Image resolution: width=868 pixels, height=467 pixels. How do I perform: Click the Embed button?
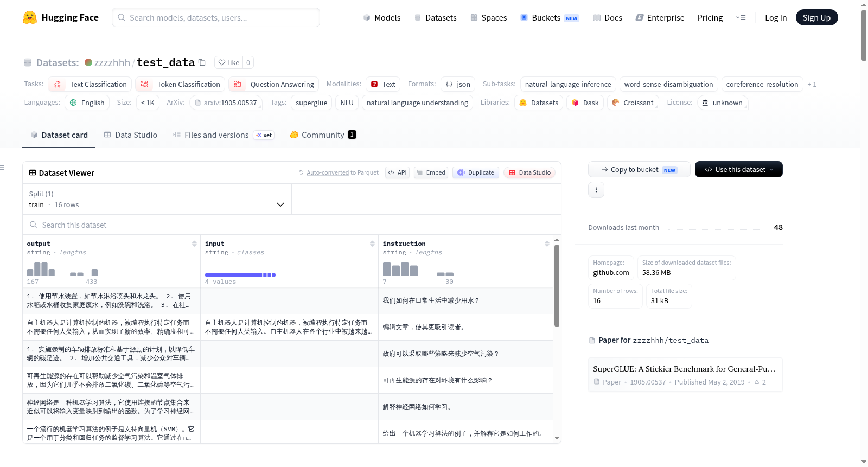pyautogui.click(x=431, y=172)
